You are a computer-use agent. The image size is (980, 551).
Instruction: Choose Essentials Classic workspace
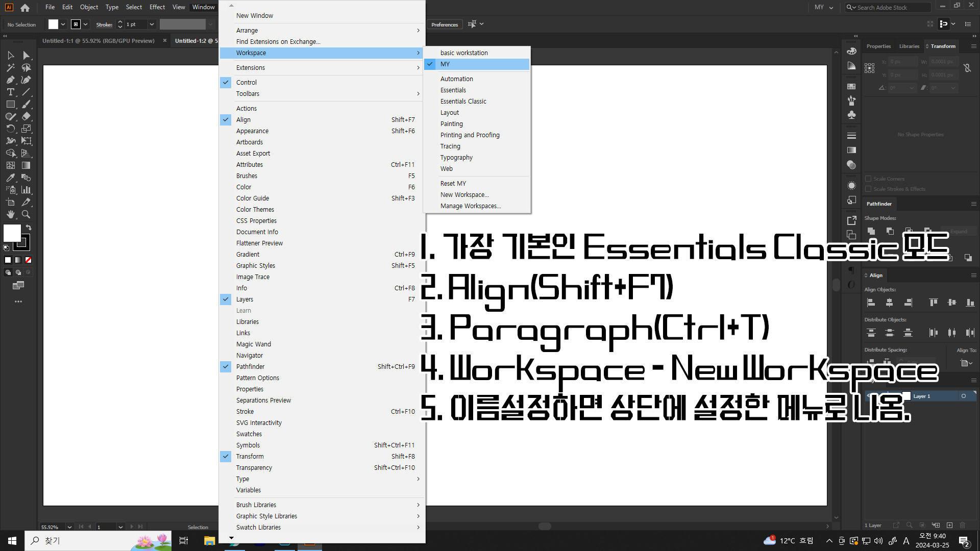pyautogui.click(x=463, y=101)
